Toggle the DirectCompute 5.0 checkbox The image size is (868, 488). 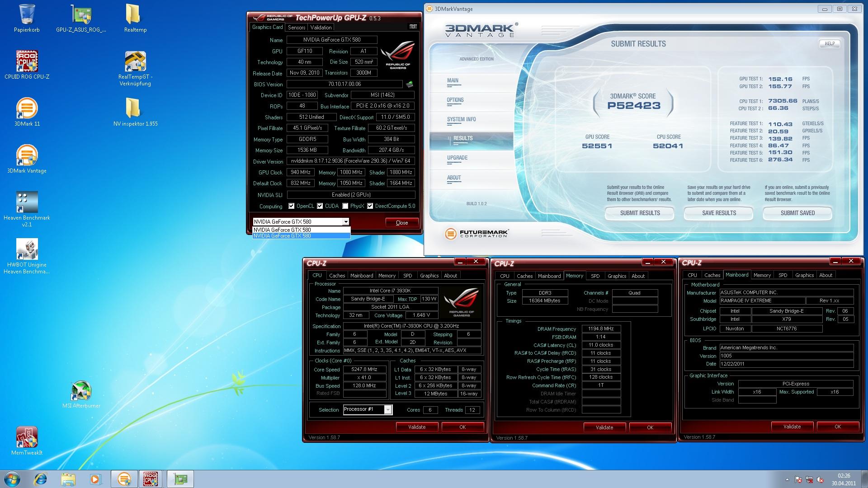coord(370,206)
